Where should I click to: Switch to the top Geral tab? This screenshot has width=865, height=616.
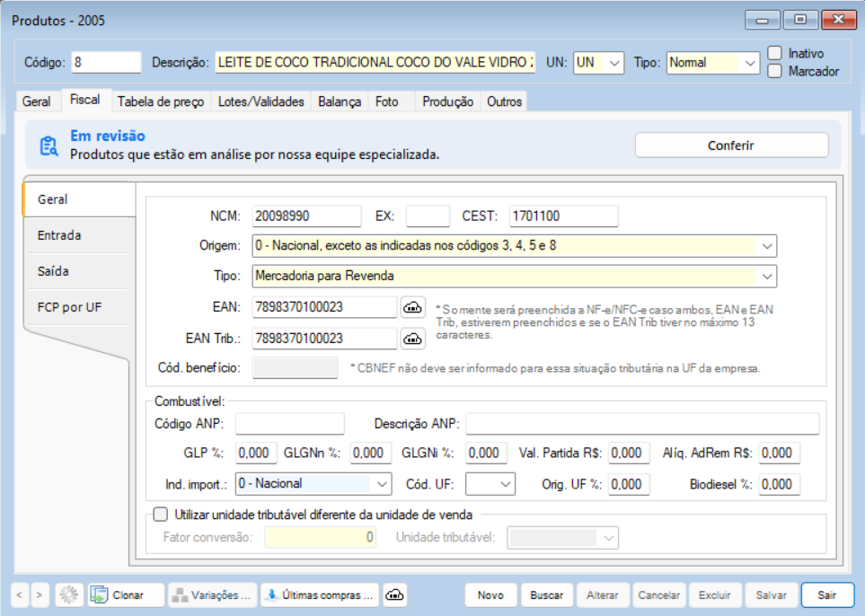[x=37, y=101]
